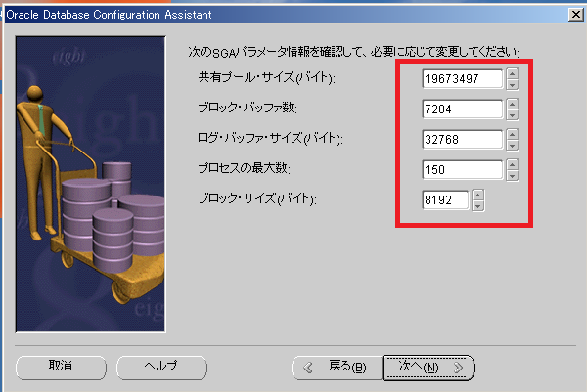Click the ログ・バッファ・サイズ(バイト) label

tap(270, 139)
